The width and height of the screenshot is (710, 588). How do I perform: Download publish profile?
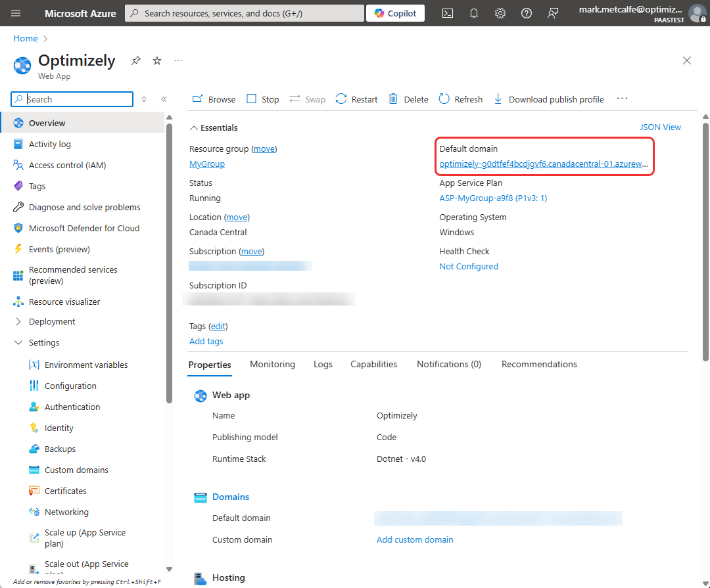548,99
